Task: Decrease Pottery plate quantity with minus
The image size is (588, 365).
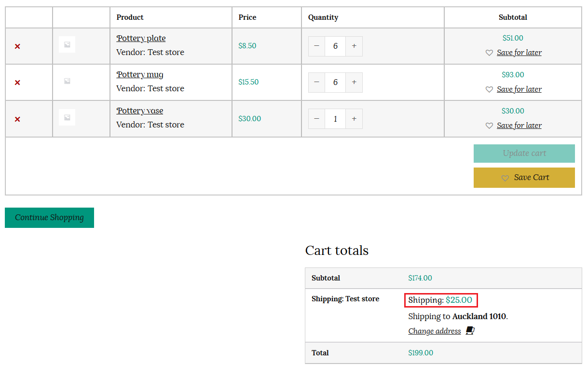Action: pyautogui.click(x=316, y=46)
